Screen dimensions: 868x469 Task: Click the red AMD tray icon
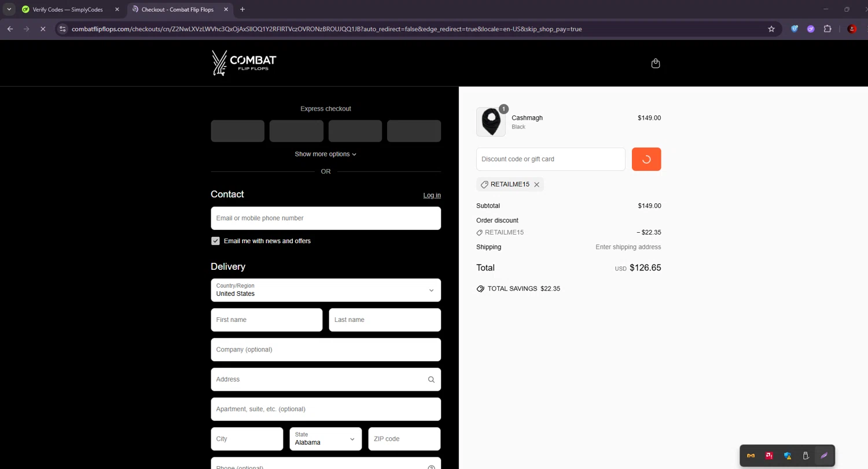(769, 456)
